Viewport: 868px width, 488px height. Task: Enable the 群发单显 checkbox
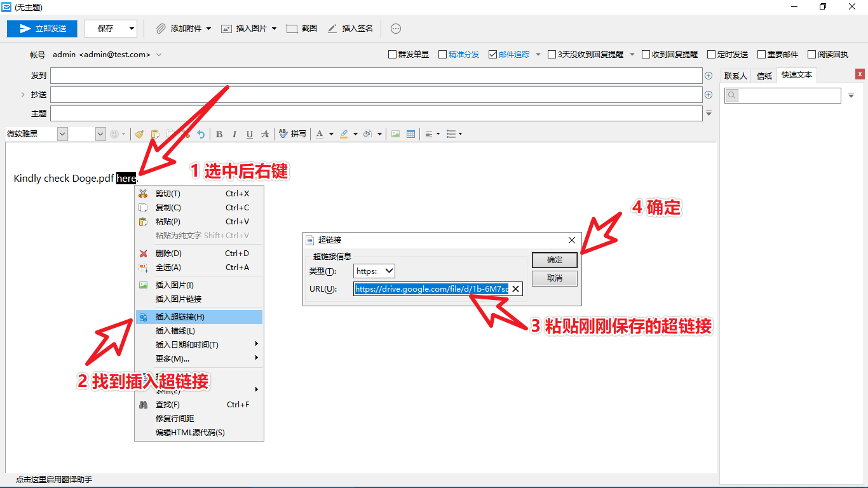pyautogui.click(x=392, y=55)
